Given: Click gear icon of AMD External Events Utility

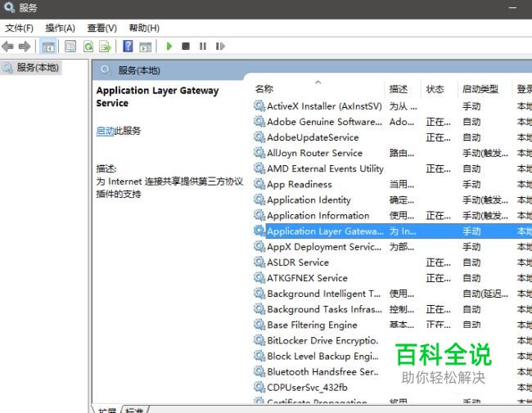Looking at the screenshot, I should [x=259, y=168].
